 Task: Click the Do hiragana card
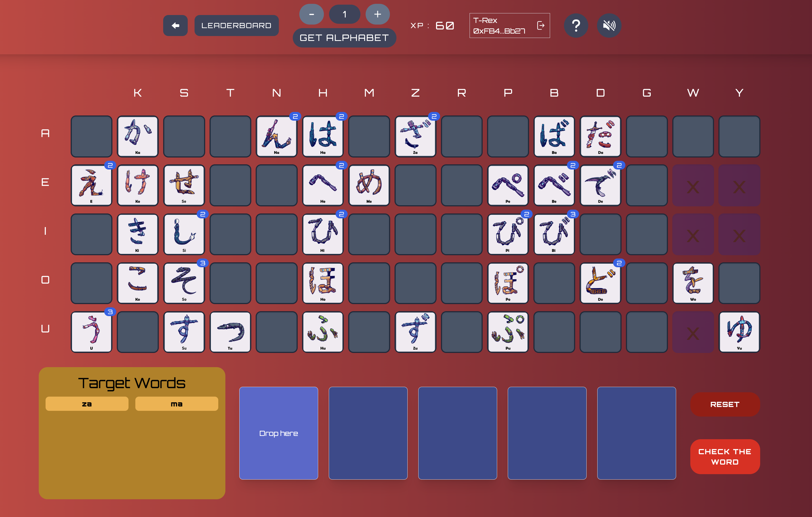tap(600, 283)
